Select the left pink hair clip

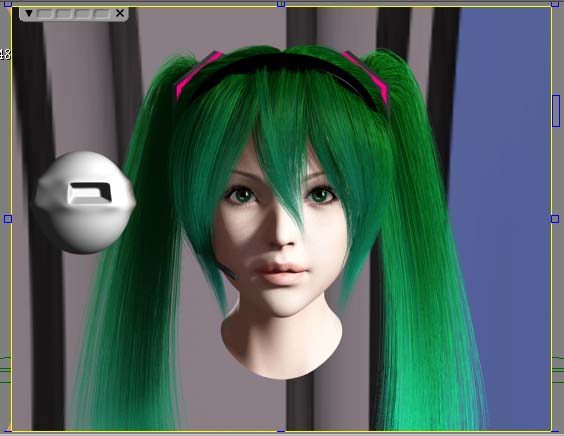click(x=197, y=74)
